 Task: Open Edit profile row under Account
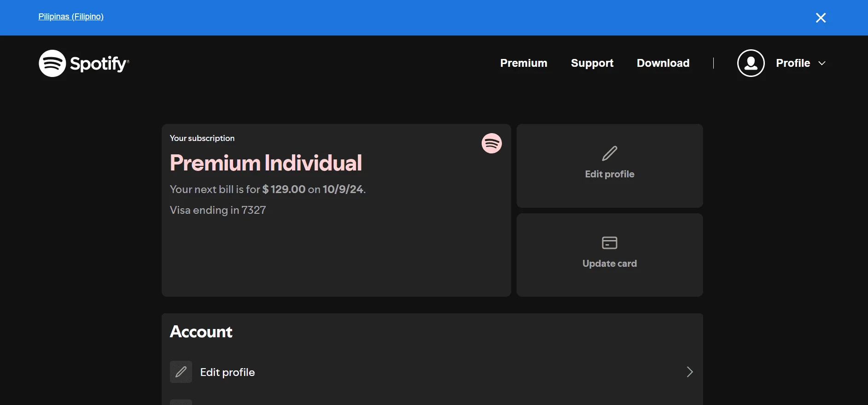pyautogui.click(x=432, y=372)
